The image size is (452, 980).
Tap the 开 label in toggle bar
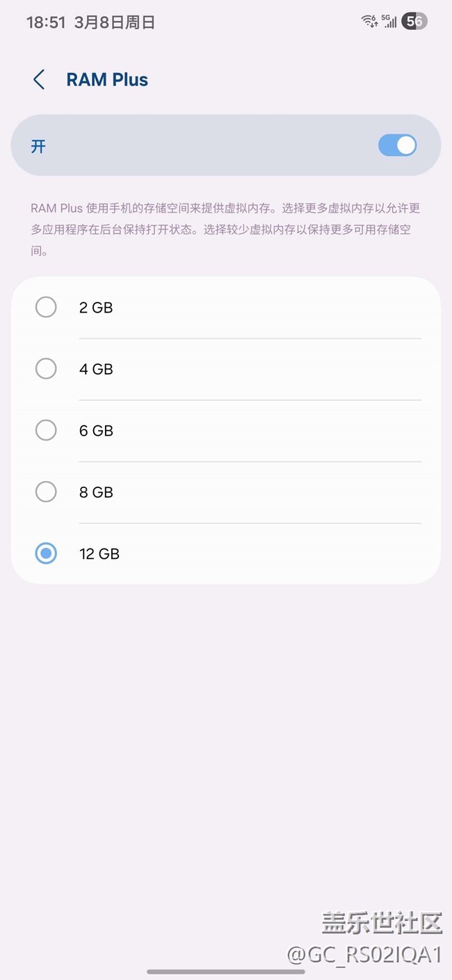[38, 146]
